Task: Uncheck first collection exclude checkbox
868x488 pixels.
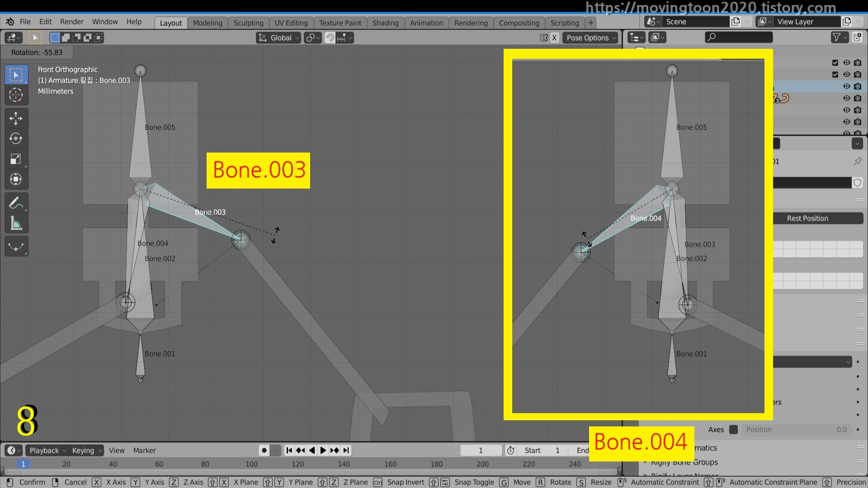Action: (x=835, y=63)
